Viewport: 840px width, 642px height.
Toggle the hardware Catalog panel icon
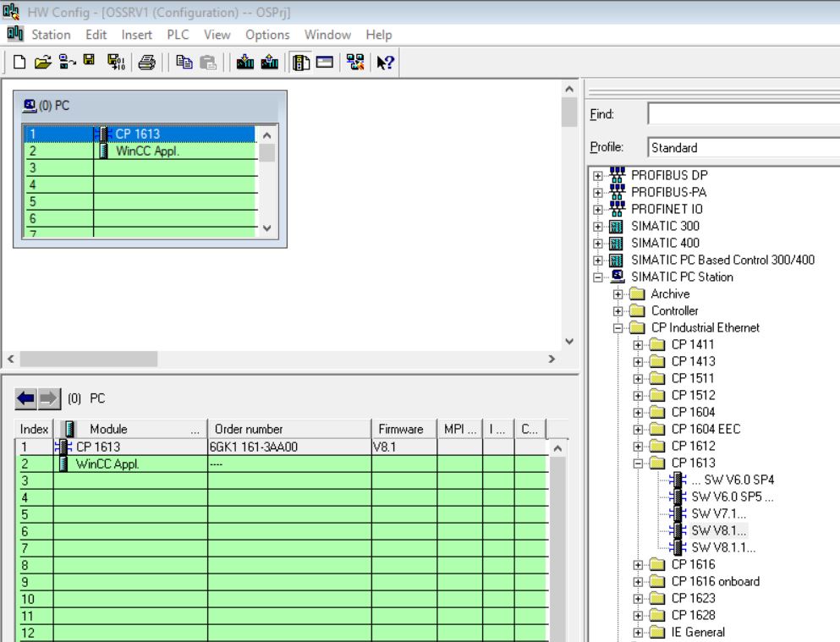pyautogui.click(x=301, y=62)
